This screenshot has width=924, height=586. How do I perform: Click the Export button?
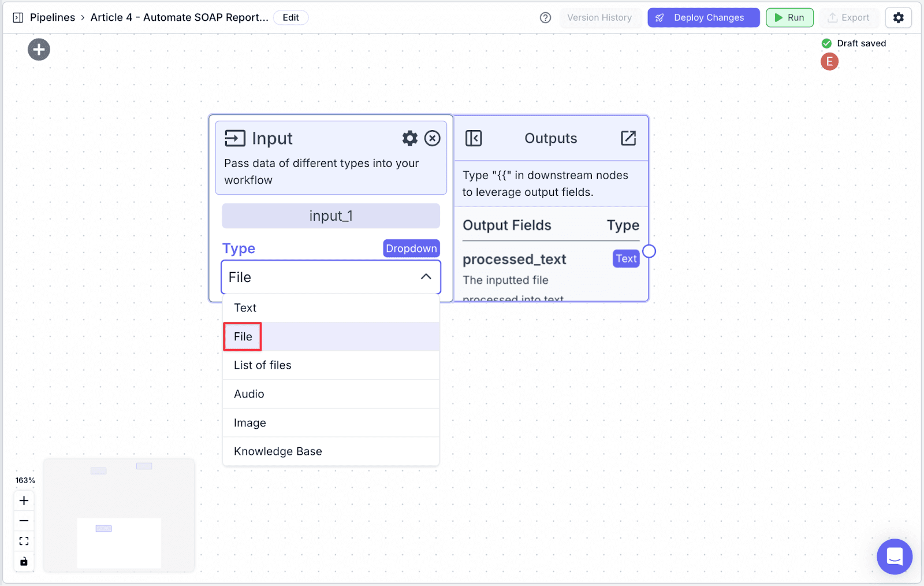click(848, 18)
